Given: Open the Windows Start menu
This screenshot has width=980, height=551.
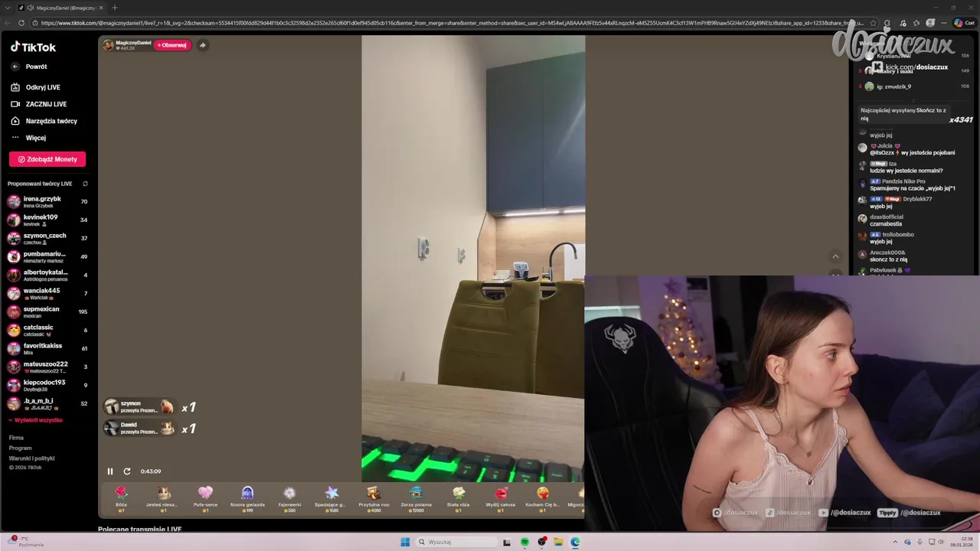Looking at the screenshot, I should 405,542.
